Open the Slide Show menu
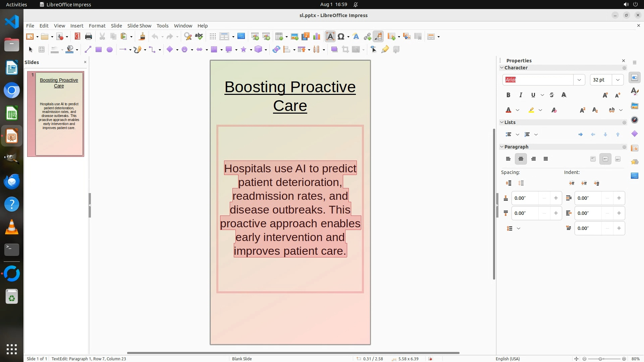644x362 pixels. 139,26
